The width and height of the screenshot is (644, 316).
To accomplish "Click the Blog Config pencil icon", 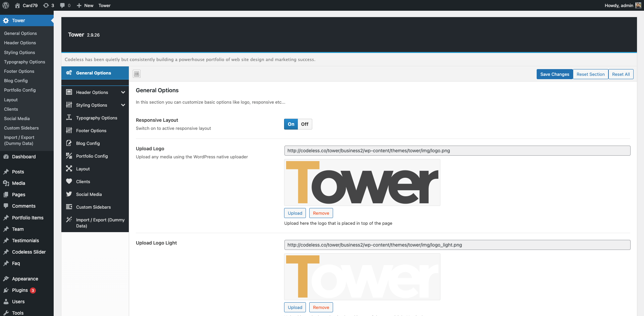I will (x=69, y=143).
